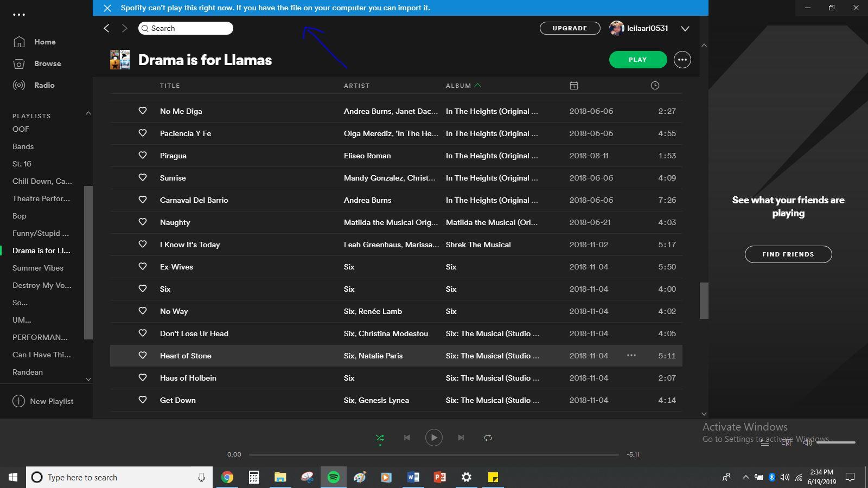Like the song Ex-Wives
Viewport: 868px width, 488px height.
143,266
